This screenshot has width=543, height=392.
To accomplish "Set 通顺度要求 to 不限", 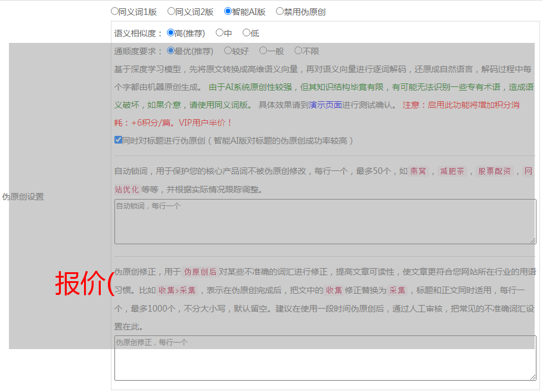I will (x=298, y=51).
